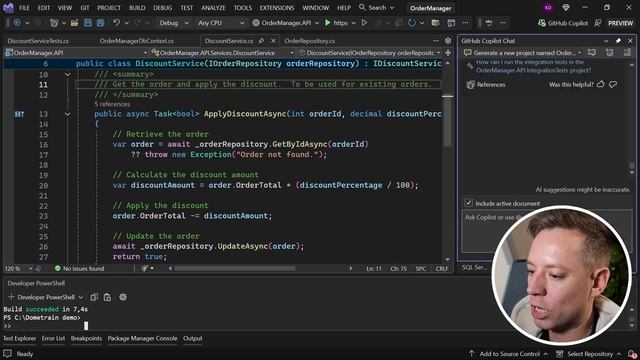
Task: Open the Package Manager Console tab
Action: [142, 338]
